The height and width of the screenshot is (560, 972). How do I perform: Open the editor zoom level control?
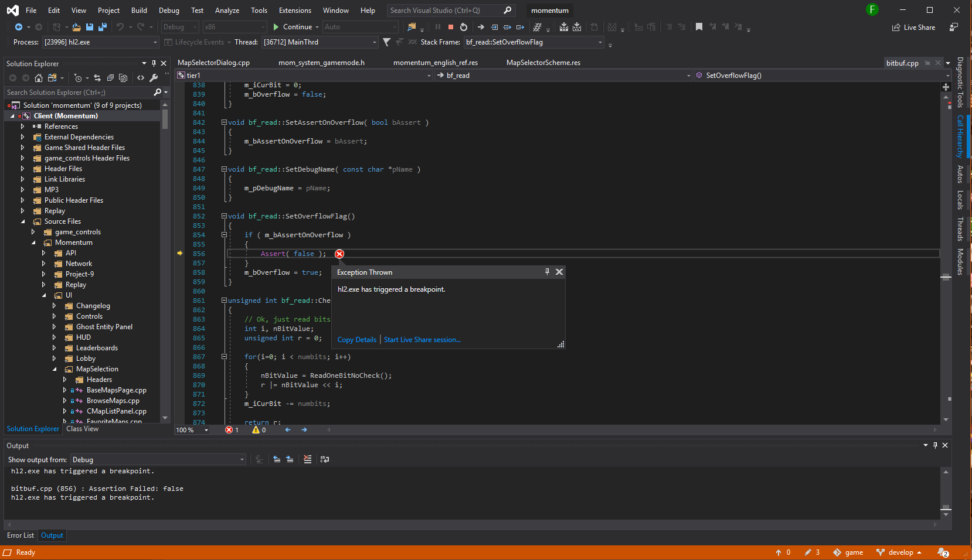click(x=191, y=429)
